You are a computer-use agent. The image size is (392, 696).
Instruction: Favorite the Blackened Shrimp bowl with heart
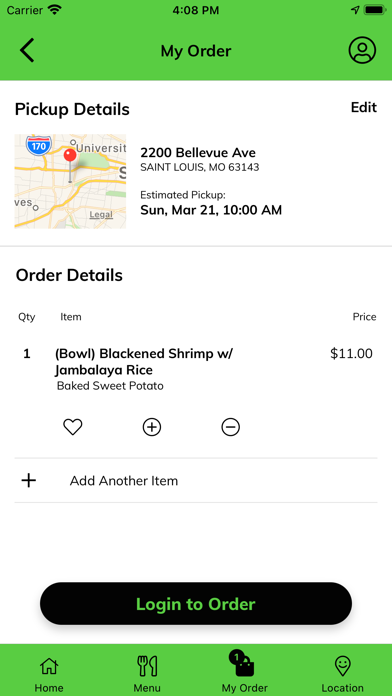pos(72,427)
